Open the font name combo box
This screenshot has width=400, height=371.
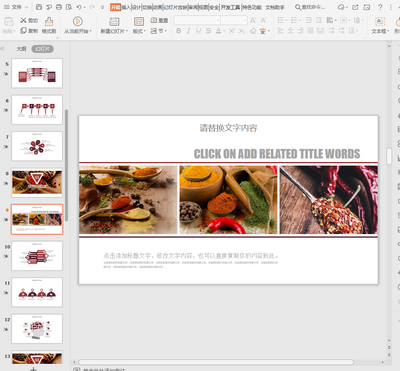tap(197, 20)
